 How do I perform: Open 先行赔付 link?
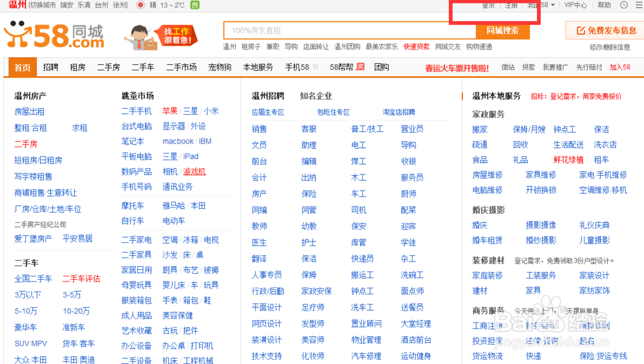click(x=589, y=67)
